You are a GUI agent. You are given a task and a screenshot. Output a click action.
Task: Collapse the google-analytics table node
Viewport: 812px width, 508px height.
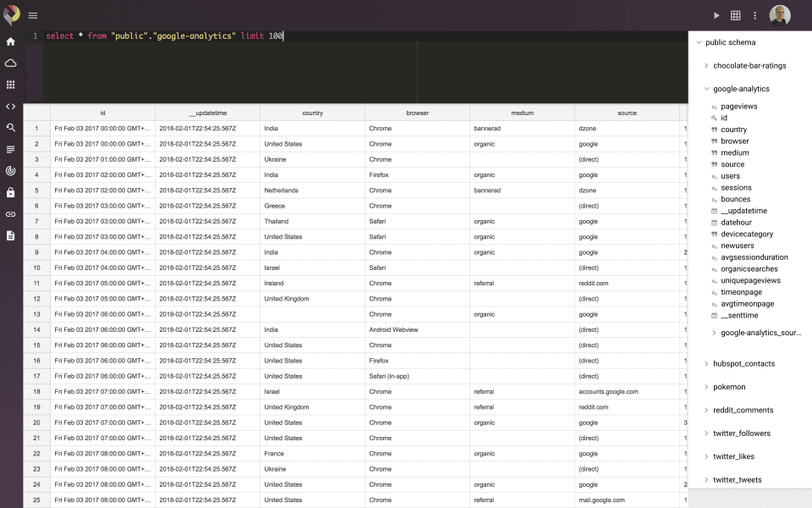[707, 89]
